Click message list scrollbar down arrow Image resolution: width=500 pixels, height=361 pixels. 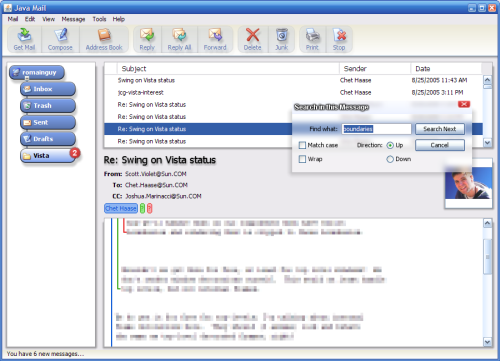pyautogui.click(x=487, y=143)
